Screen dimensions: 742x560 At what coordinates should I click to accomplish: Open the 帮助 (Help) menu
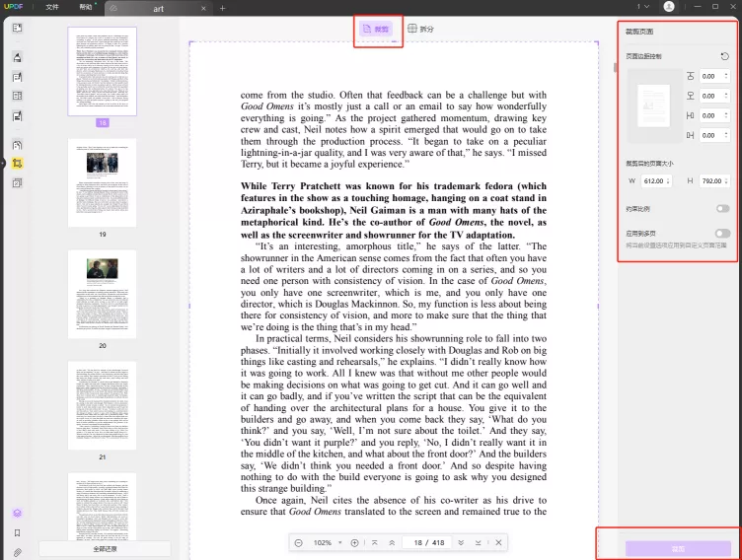(86, 7)
